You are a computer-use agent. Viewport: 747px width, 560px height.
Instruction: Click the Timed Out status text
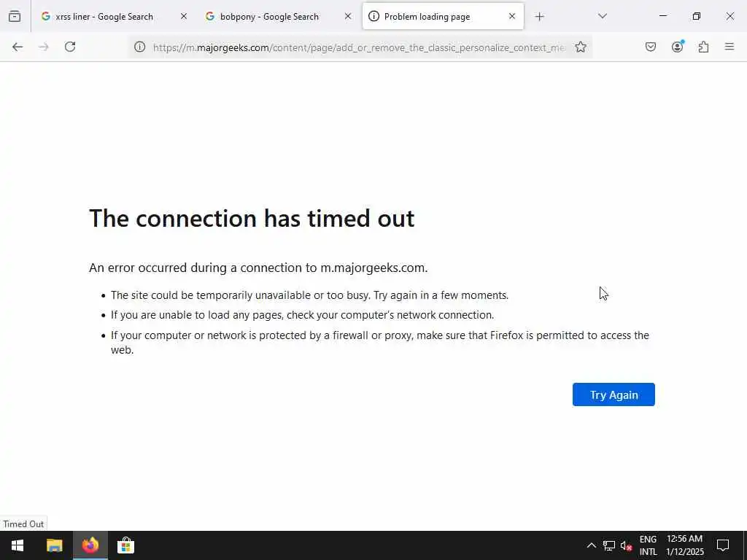(23, 524)
